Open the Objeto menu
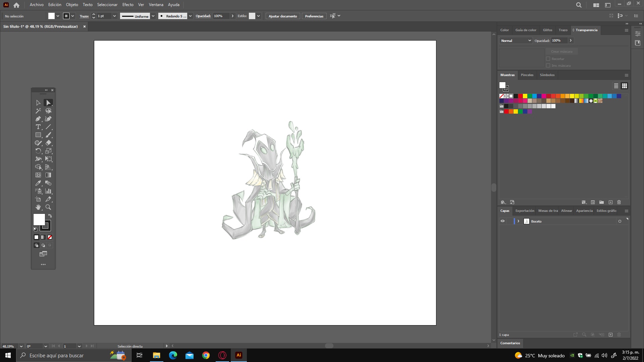This screenshot has width=644, height=362. 72,5
